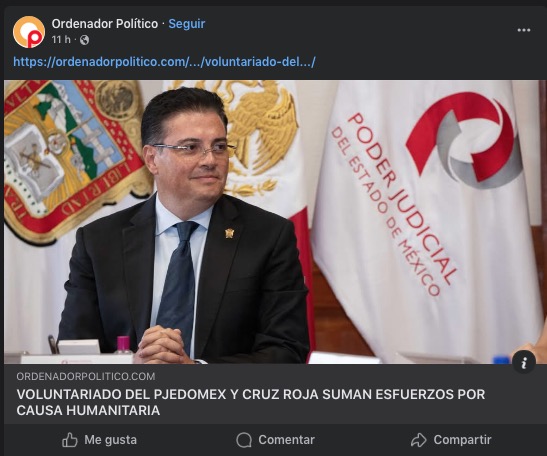This screenshot has height=456, width=547.
Task: Toggle Like using the 'Me gusta' label
Action: [x=110, y=440]
